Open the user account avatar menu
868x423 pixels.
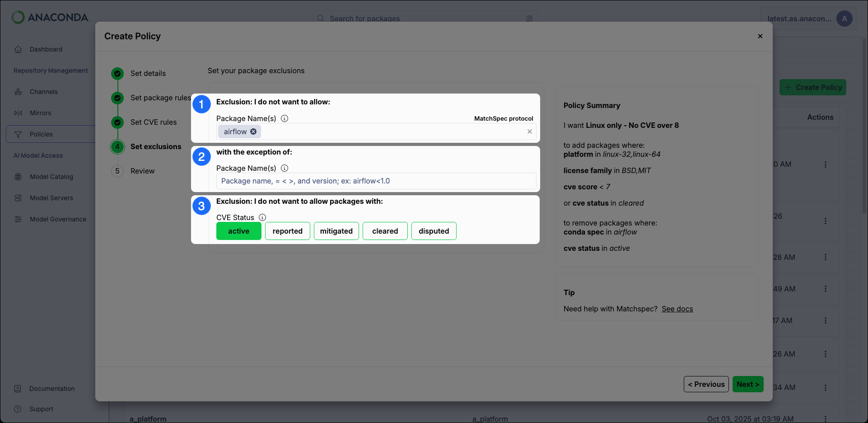tap(844, 19)
